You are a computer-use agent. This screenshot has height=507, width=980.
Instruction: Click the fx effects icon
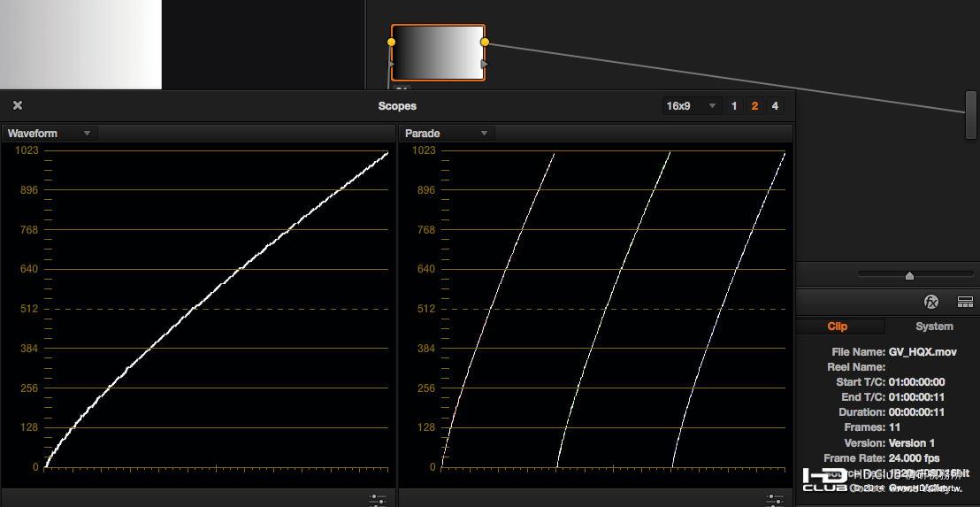tap(931, 302)
